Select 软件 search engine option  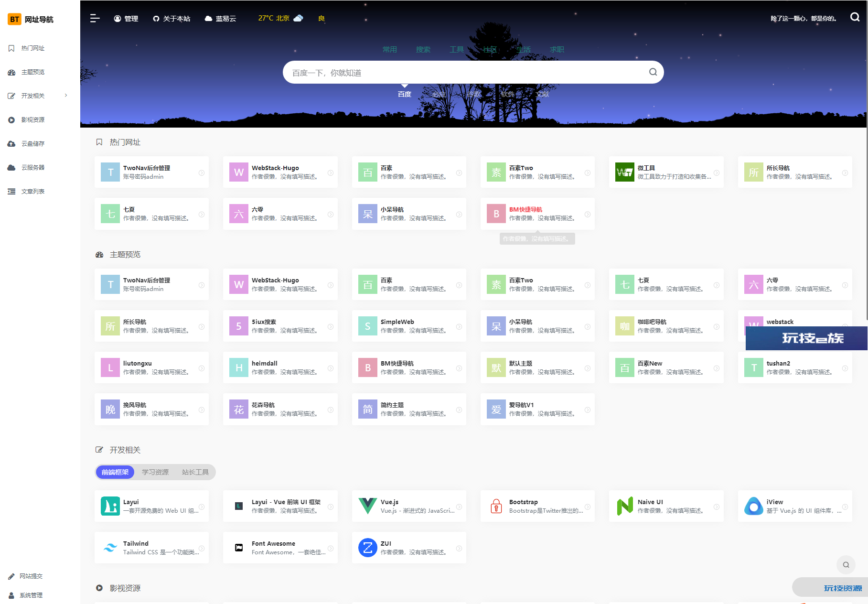[508, 94]
